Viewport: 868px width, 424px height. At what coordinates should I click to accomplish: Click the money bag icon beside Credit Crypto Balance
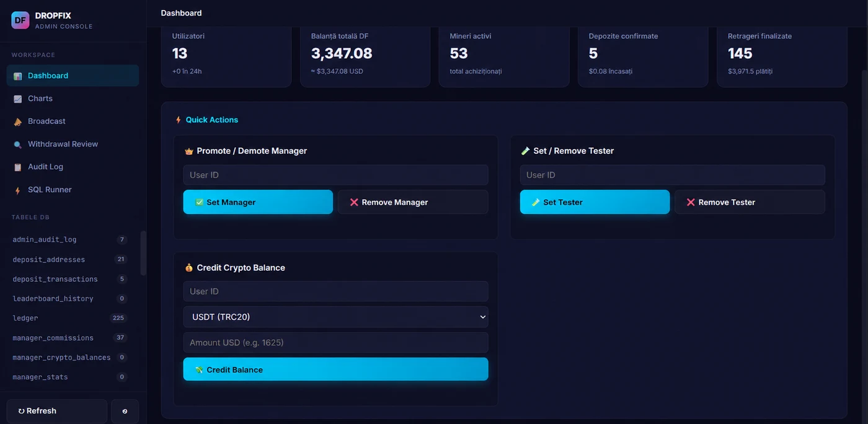[x=189, y=268]
